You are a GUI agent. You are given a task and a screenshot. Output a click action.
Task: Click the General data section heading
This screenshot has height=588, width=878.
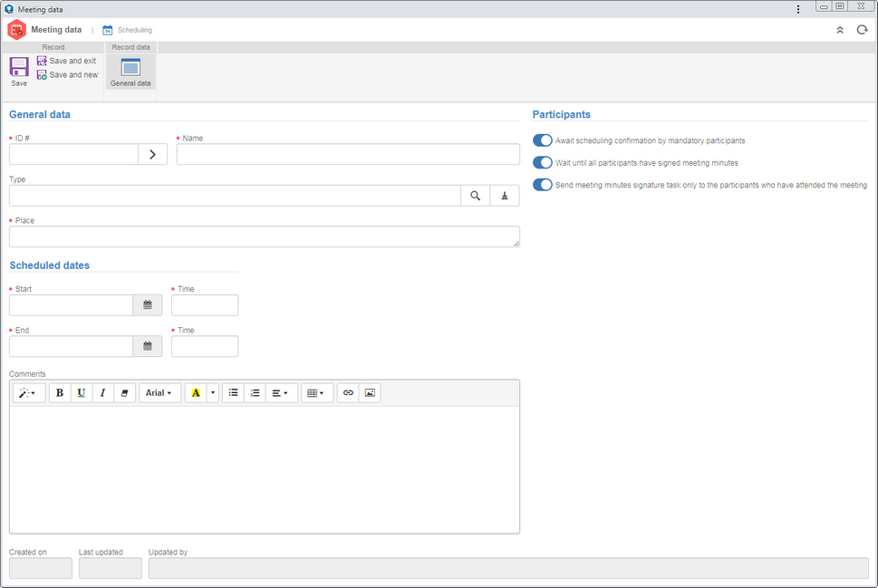coord(40,114)
